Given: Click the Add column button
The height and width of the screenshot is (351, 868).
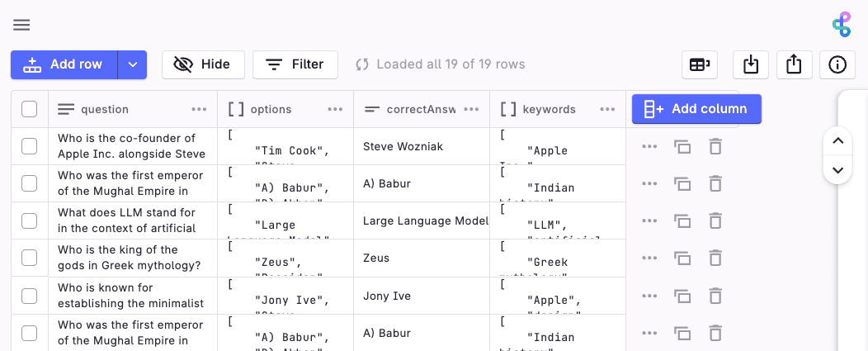Looking at the screenshot, I should (696, 109).
